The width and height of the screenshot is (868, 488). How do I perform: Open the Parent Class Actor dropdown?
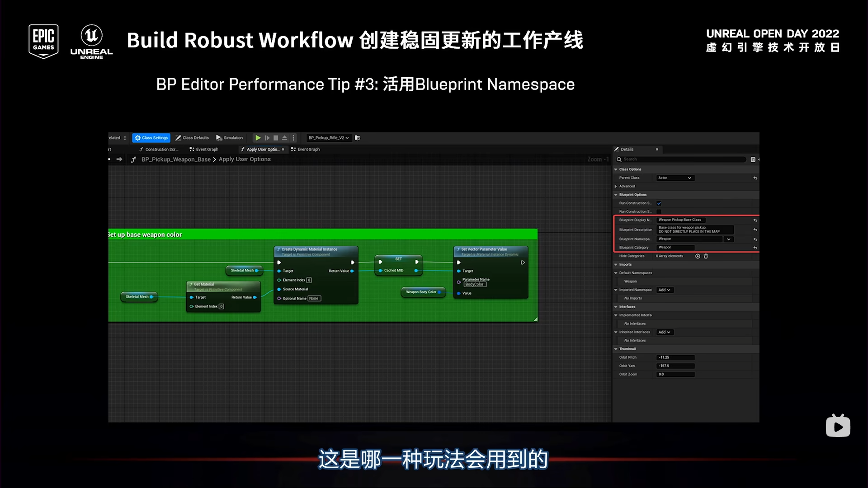pyautogui.click(x=675, y=178)
